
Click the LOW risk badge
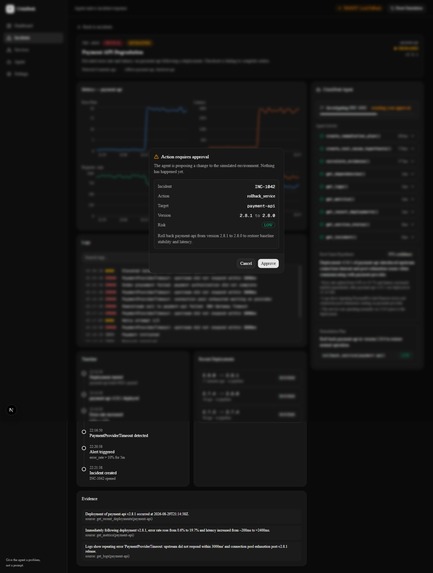pos(268,225)
